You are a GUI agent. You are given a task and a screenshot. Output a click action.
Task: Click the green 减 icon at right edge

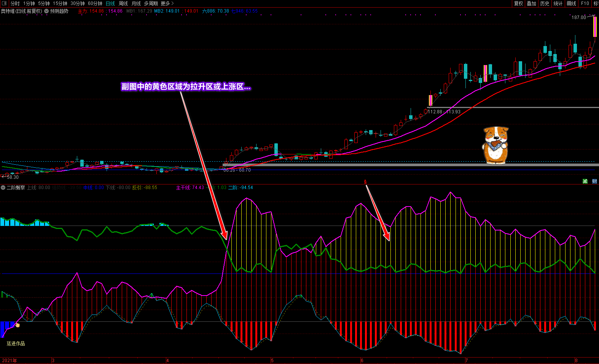[585, 181]
